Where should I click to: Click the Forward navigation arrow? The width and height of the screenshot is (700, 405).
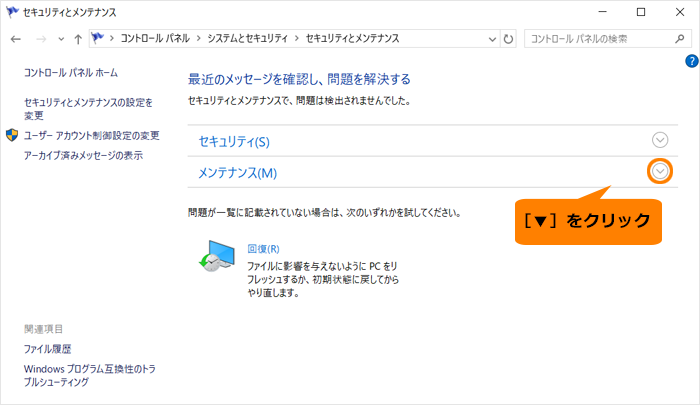[41, 39]
